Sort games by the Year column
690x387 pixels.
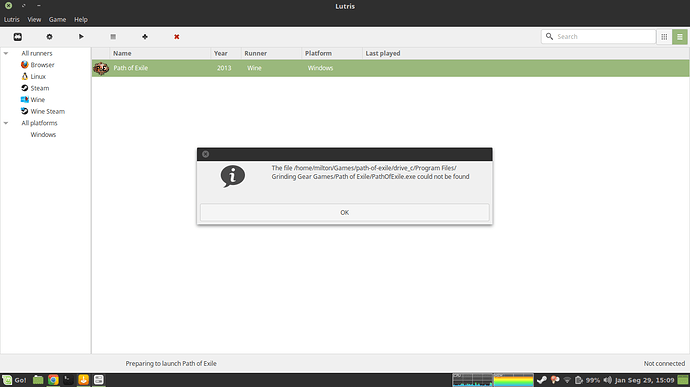(226, 53)
